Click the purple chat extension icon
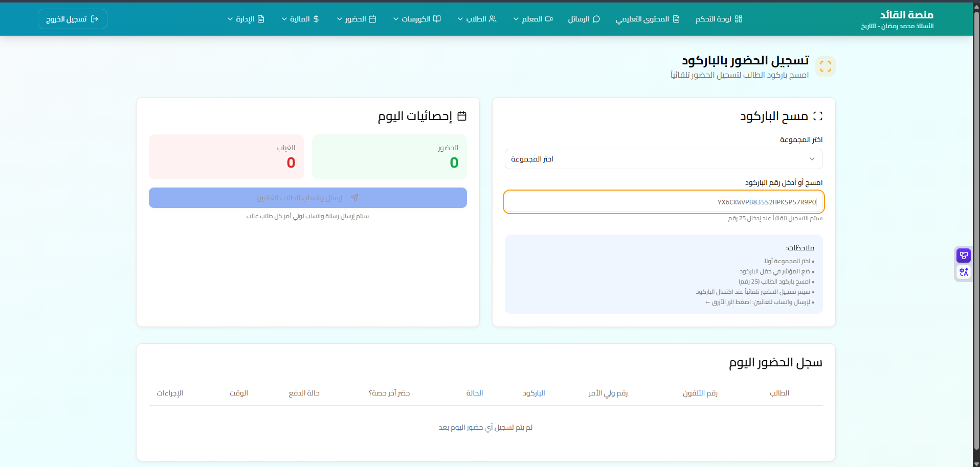This screenshot has width=980, height=467. [x=964, y=255]
